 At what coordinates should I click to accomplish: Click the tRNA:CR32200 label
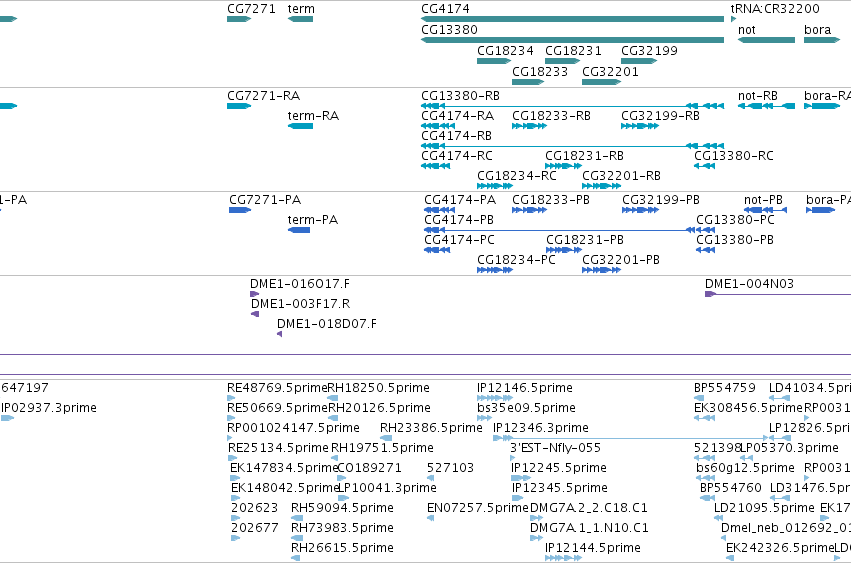775,9
